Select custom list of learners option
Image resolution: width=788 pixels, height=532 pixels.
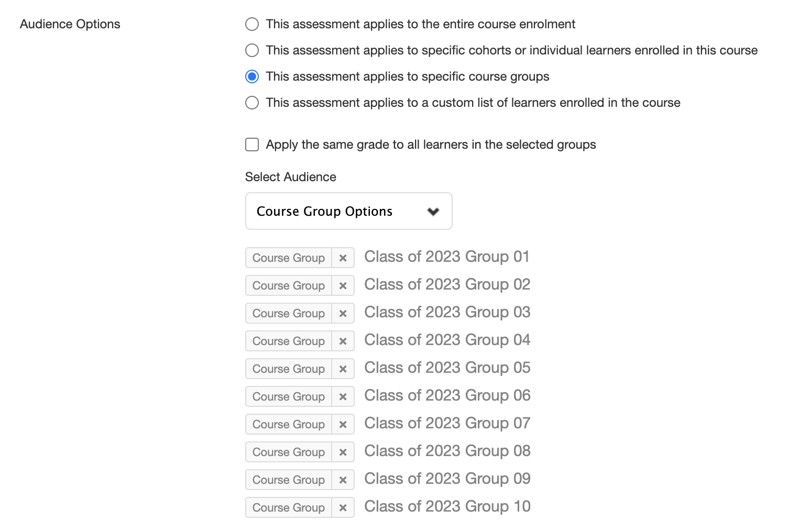[x=252, y=103]
